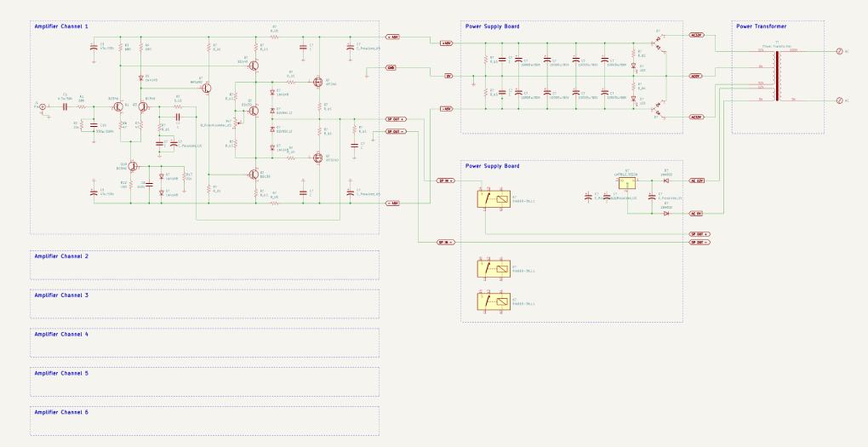Click the Amplifier Channel 2 title

[60, 255]
